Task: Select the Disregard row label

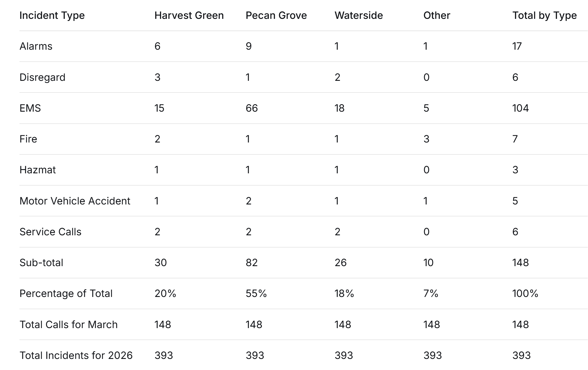Action: (x=42, y=77)
